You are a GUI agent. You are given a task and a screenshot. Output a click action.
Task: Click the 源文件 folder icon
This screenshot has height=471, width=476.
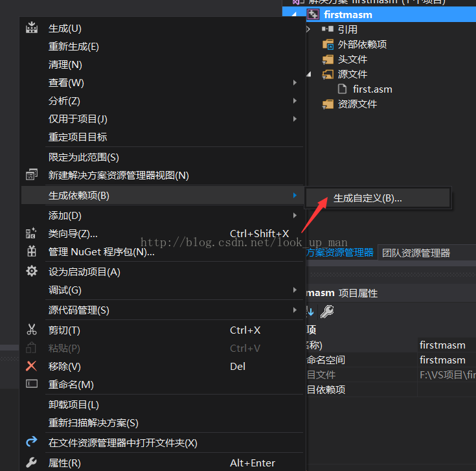[328, 74]
